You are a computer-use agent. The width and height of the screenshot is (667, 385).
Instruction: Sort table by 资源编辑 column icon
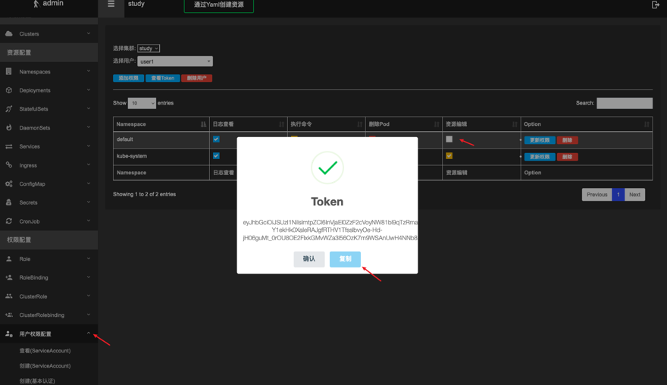(515, 124)
